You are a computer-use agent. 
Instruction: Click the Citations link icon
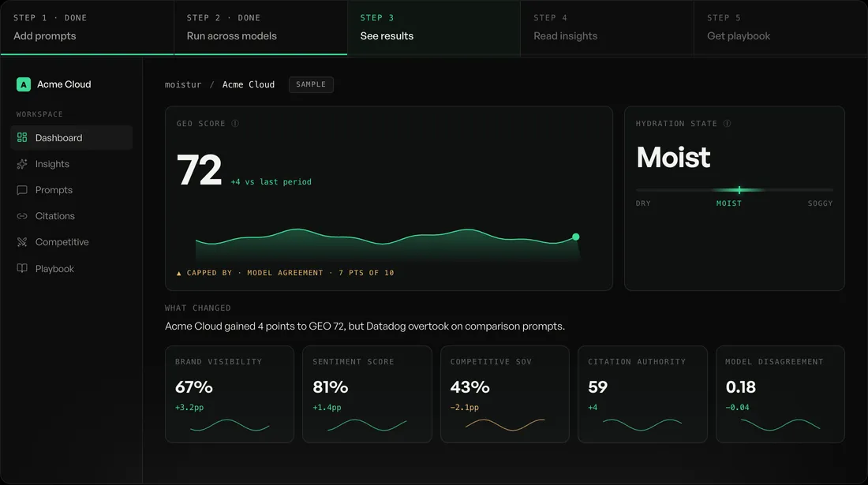tap(22, 215)
